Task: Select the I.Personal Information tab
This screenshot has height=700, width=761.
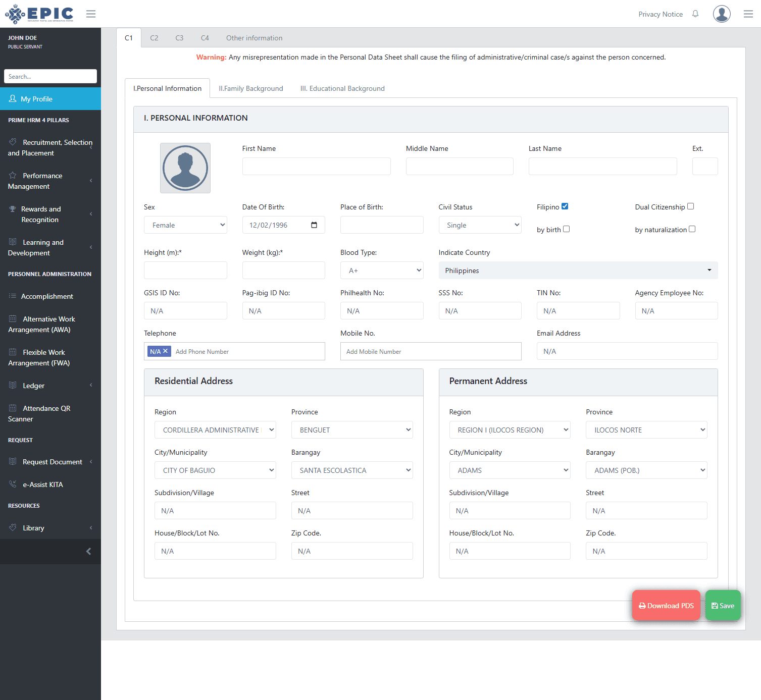Action: tap(168, 88)
